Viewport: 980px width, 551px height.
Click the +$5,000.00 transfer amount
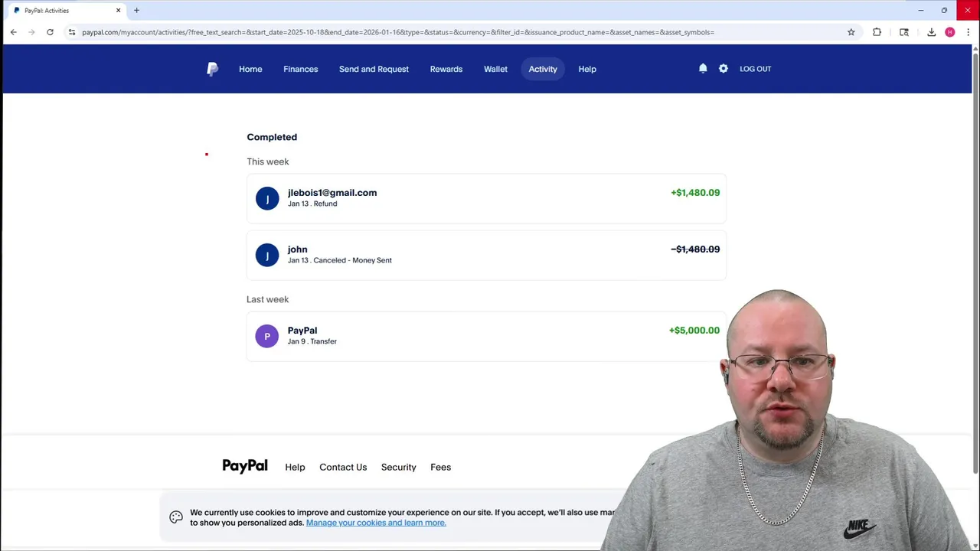coord(694,331)
